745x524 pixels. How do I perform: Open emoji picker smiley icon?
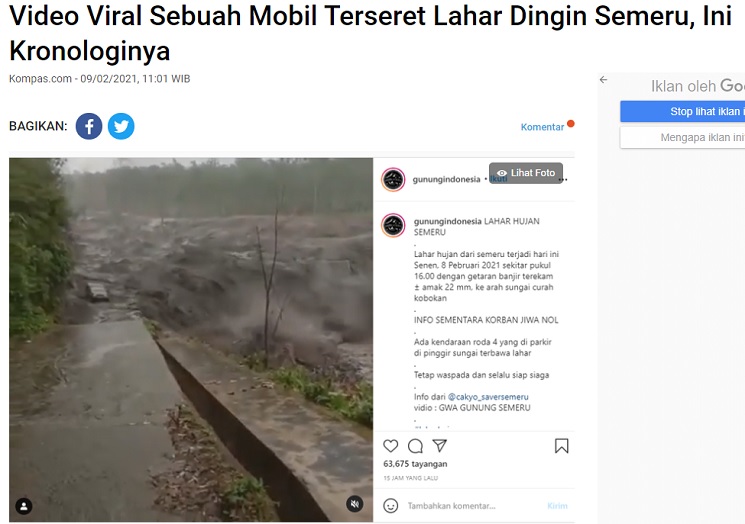pos(391,506)
